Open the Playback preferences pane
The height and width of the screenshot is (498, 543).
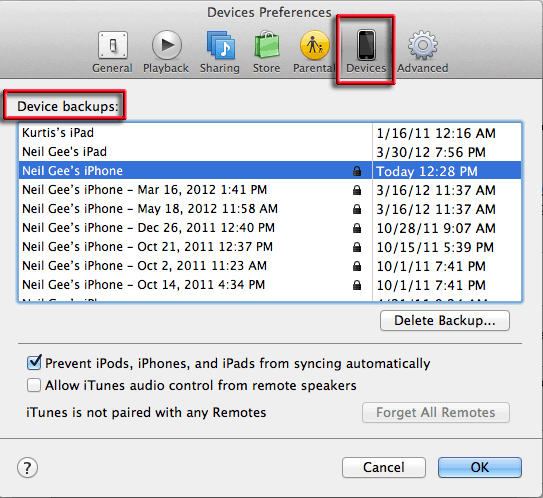tap(166, 52)
